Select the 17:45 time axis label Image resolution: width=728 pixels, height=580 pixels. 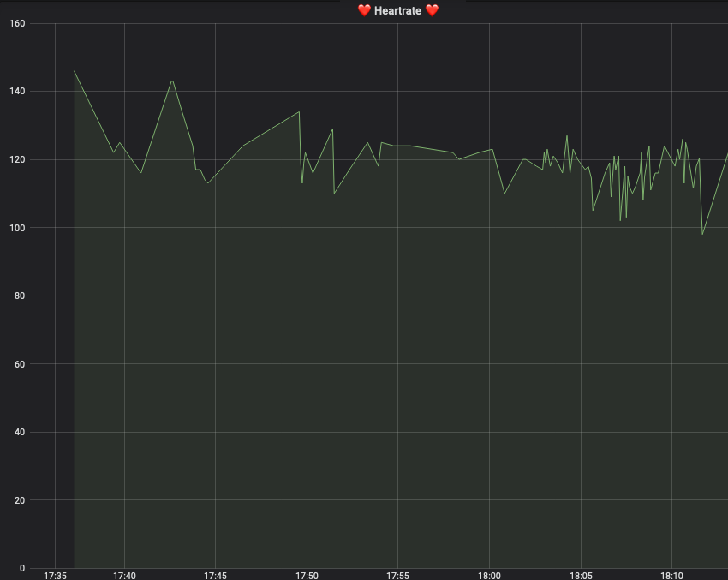(218, 572)
